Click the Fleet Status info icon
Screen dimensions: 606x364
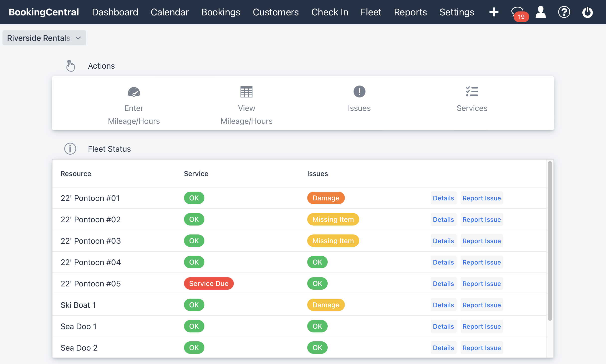(70, 149)
